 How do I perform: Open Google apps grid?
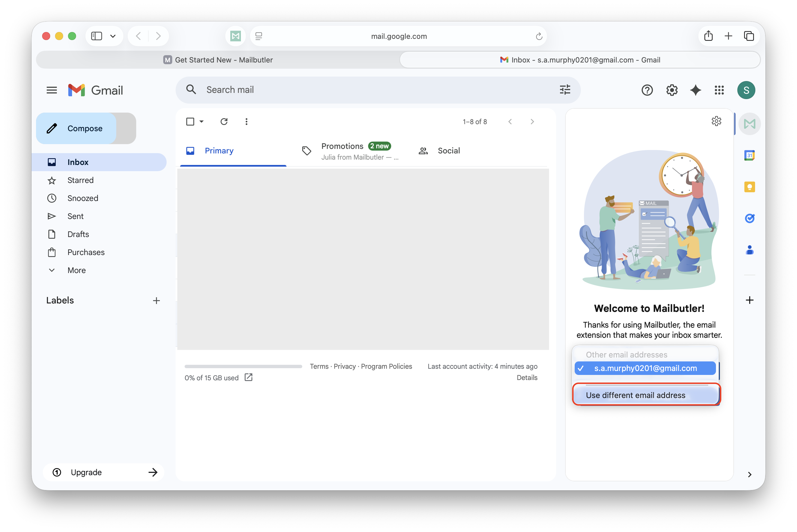click(x=719, y=90)
